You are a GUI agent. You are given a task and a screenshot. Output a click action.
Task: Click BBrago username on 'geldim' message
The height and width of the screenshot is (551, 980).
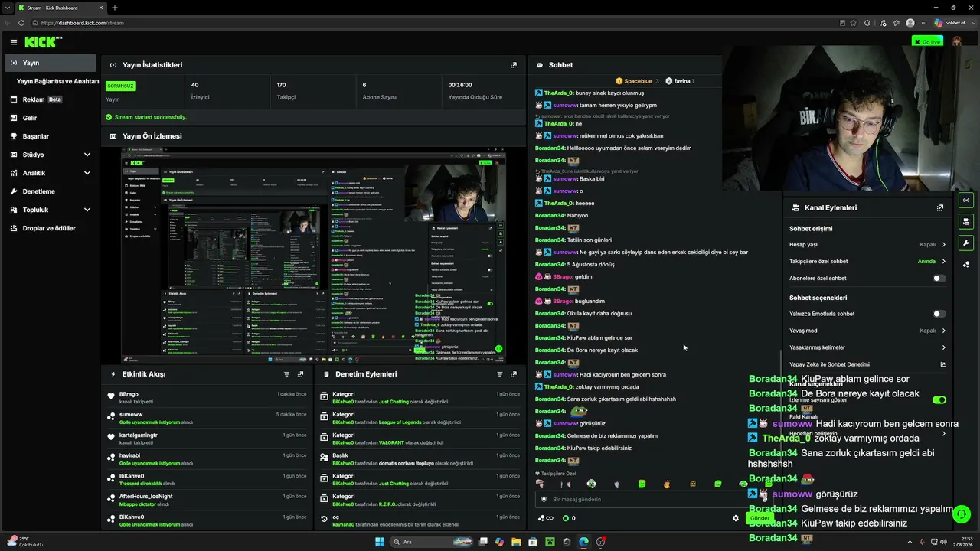[x=563, y=276]
